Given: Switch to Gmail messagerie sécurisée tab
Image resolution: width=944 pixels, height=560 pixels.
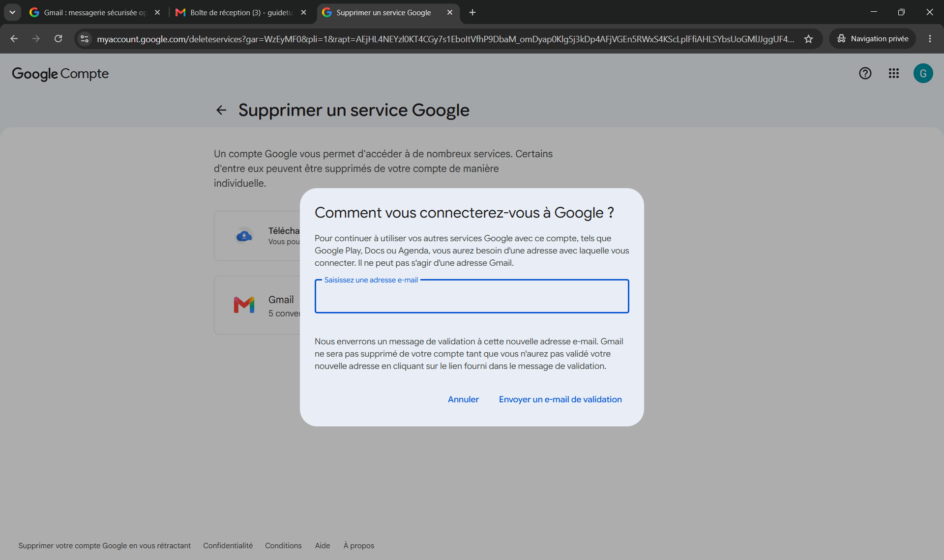Looking at the screenshot, I should coord(95,13).
